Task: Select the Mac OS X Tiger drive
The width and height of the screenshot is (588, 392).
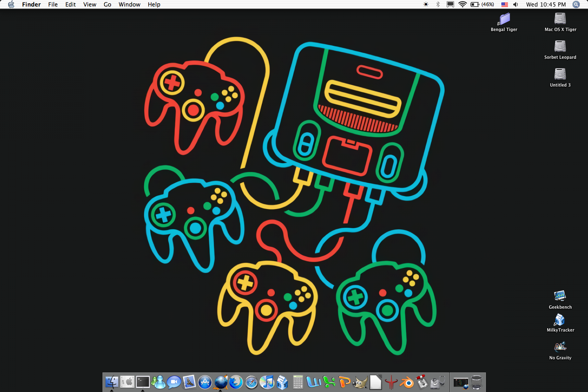Action: [560, 22]
